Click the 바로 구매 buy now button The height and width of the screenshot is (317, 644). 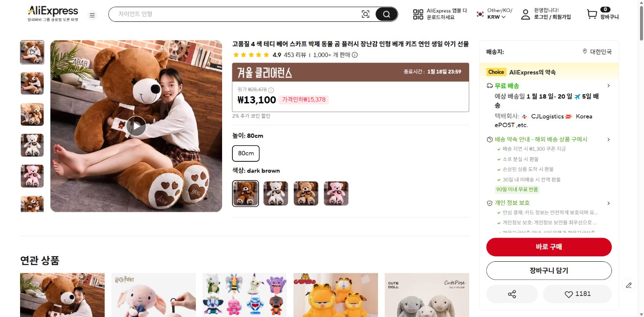pos(549,247)
